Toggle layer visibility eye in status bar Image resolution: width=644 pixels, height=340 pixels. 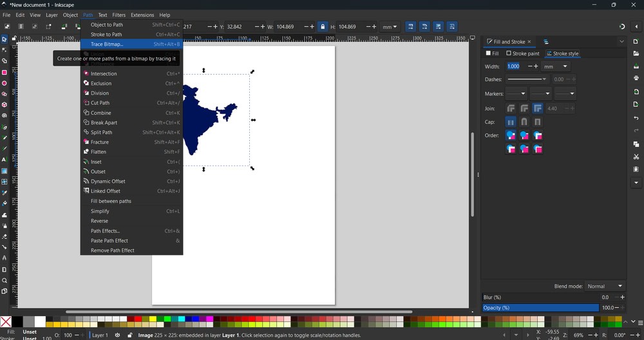pos(117,335)
